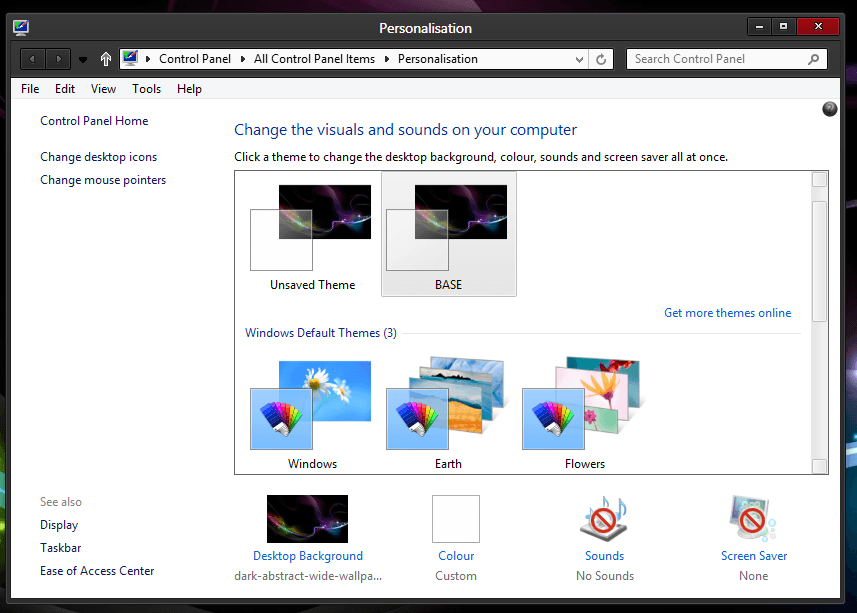Click the search magnifier icon
This screenshot has width=857, height=613.
point(814,59)
